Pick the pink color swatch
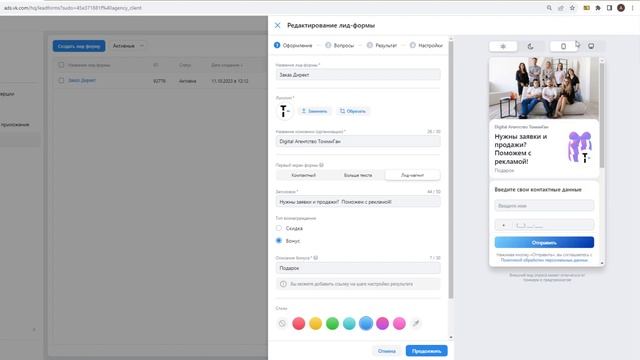The height and width of the screenshot is (360, 640). point(399,323)
